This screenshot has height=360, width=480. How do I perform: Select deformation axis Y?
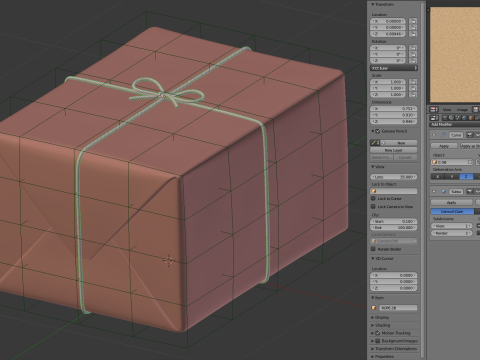(452, 177)
